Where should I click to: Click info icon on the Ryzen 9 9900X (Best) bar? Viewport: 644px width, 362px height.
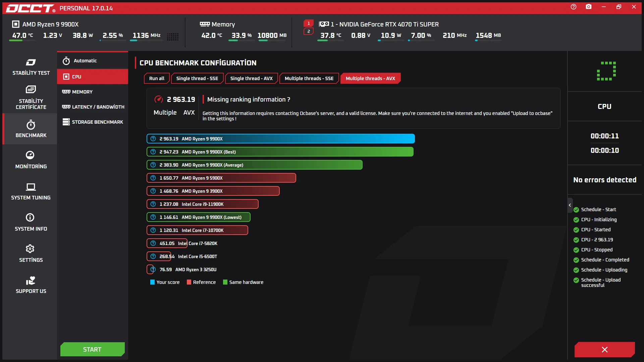153,152
